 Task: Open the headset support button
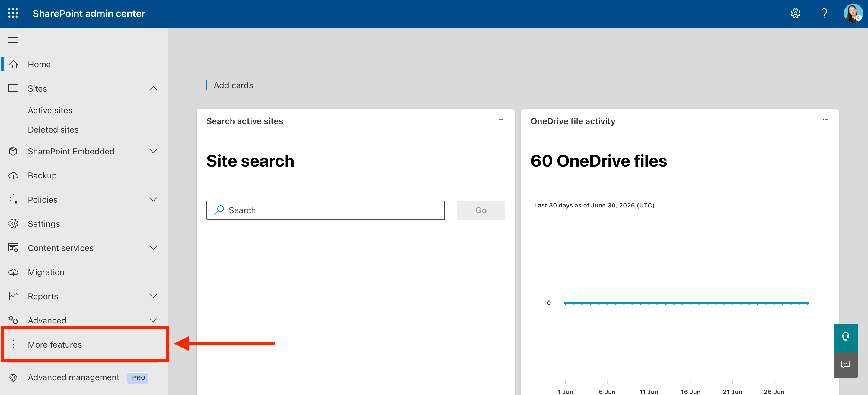845,337
